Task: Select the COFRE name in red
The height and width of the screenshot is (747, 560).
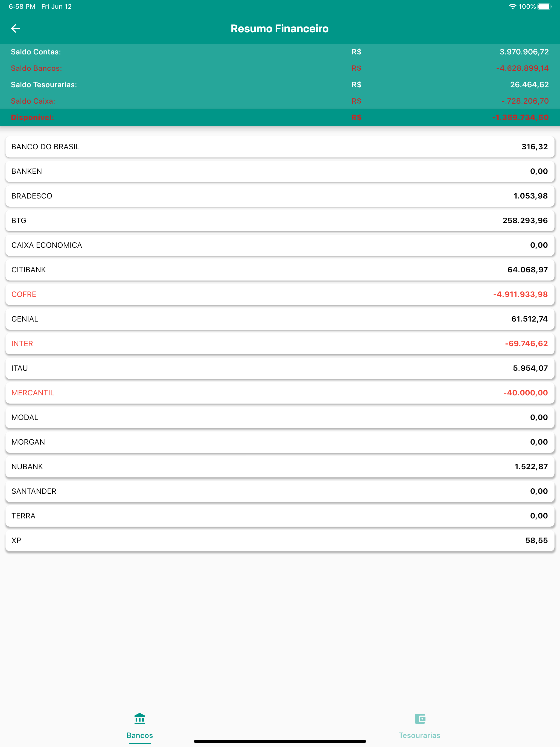Action: [x=24, y=294]
